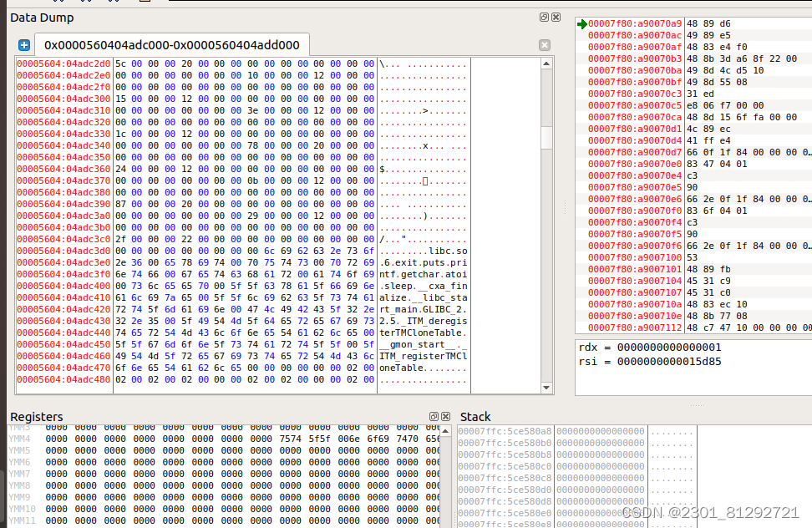Select disassembly address 00007f80:a9007100

coord(635,257)
